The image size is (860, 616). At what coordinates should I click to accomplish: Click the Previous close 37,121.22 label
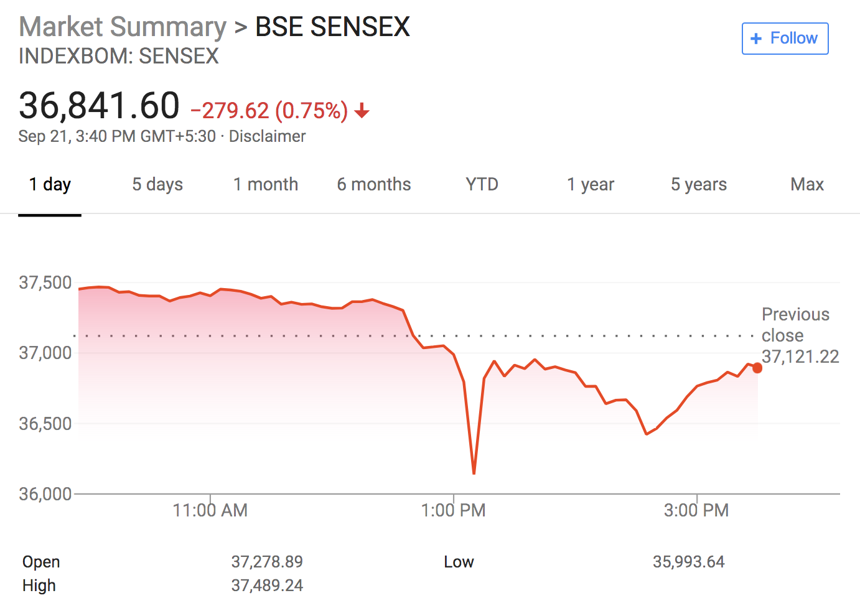[x=800, y=335]
